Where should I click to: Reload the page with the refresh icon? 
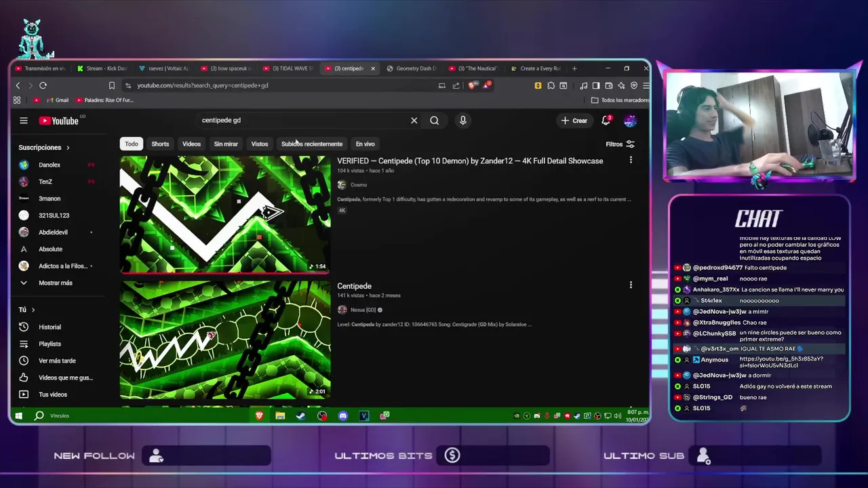coord(43,85)
